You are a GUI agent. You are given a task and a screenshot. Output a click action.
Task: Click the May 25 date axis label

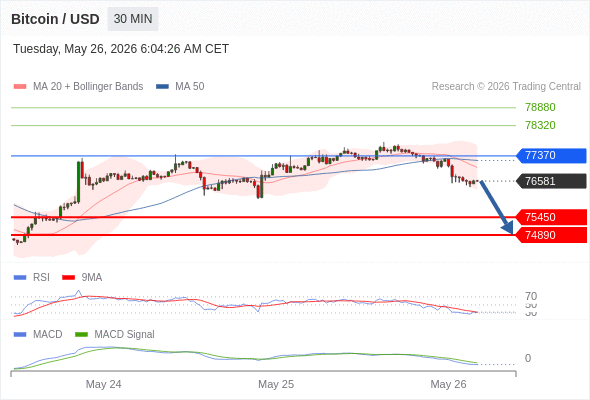[x=276, y=384]
